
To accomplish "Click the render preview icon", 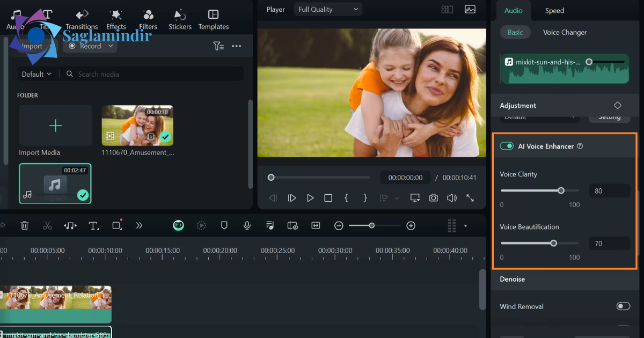I will [201, 226].
